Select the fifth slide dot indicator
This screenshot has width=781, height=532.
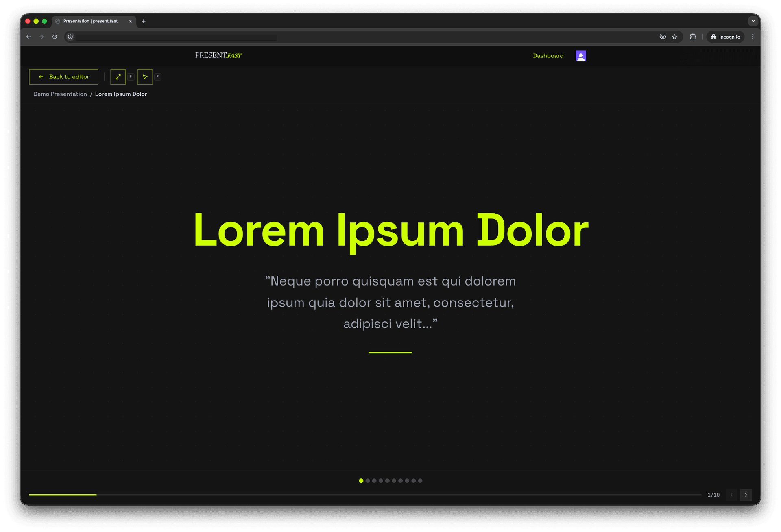(387, 481)
